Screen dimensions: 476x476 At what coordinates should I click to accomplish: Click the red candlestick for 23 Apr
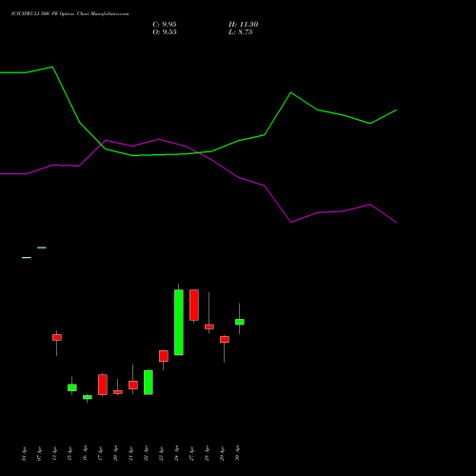pos(164,356)
